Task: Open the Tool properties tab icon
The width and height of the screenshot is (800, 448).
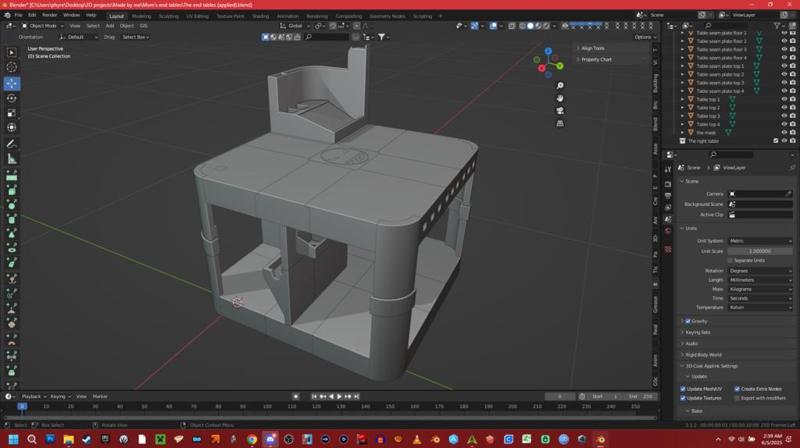Action: (x=668, y=170)
